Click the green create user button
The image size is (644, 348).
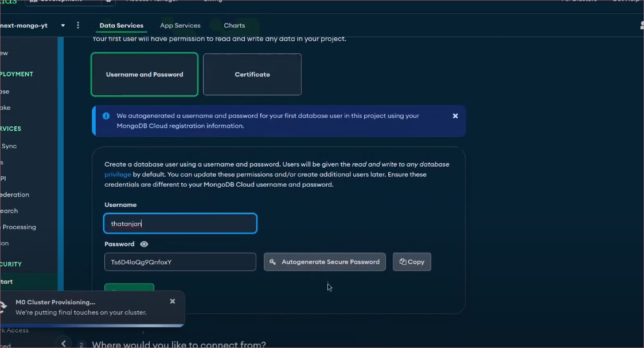(x=130, y=288)
